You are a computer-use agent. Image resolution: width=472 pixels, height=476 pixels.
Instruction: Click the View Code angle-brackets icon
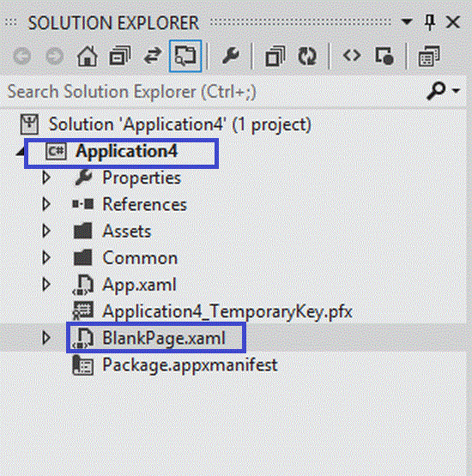pyautogui.click(x=352, y=56)
